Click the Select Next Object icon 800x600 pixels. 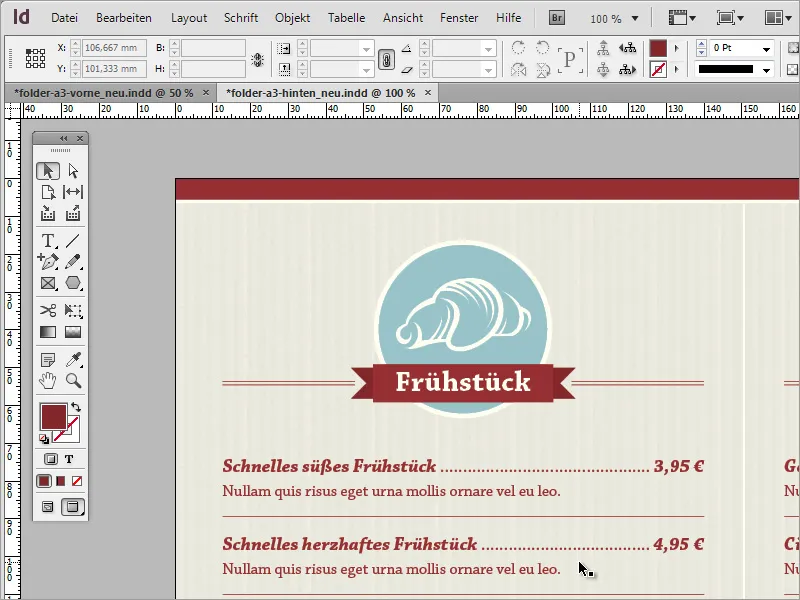click(x=628, y=69)
